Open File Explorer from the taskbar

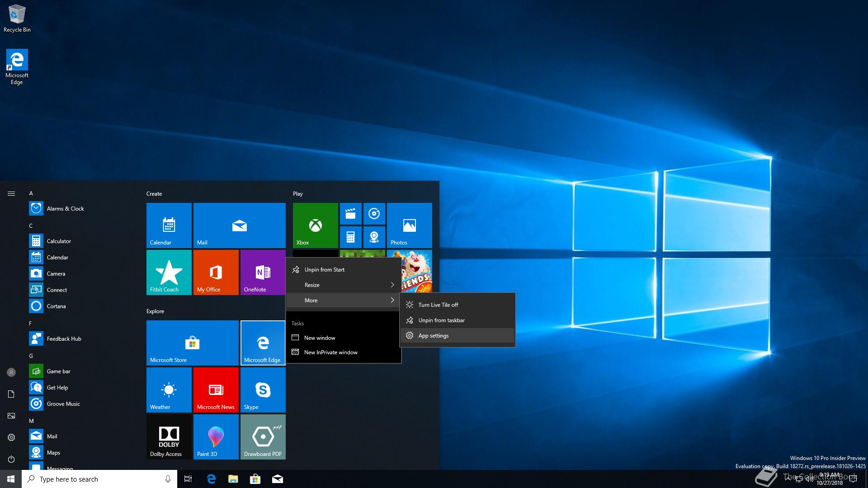coord(233,479)
